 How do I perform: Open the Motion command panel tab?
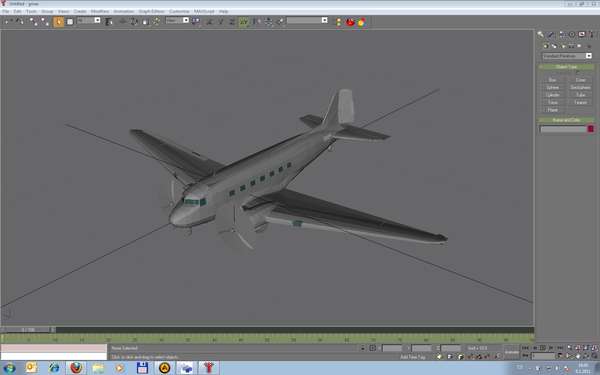tap(572, 34)
